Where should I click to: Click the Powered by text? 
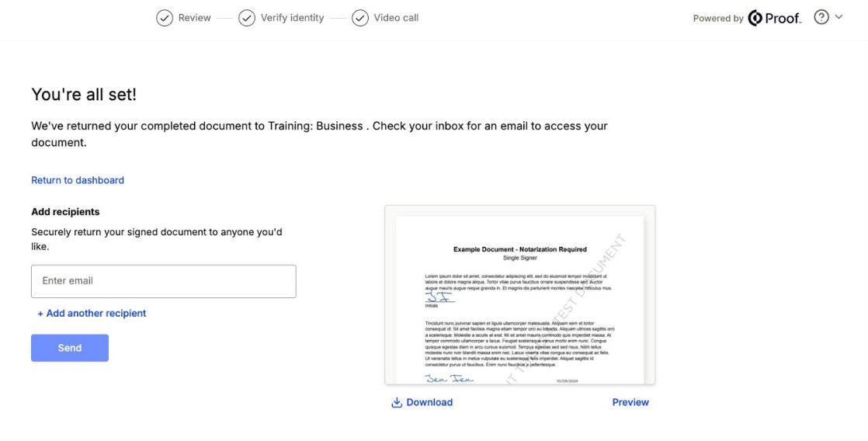(718, 19)
